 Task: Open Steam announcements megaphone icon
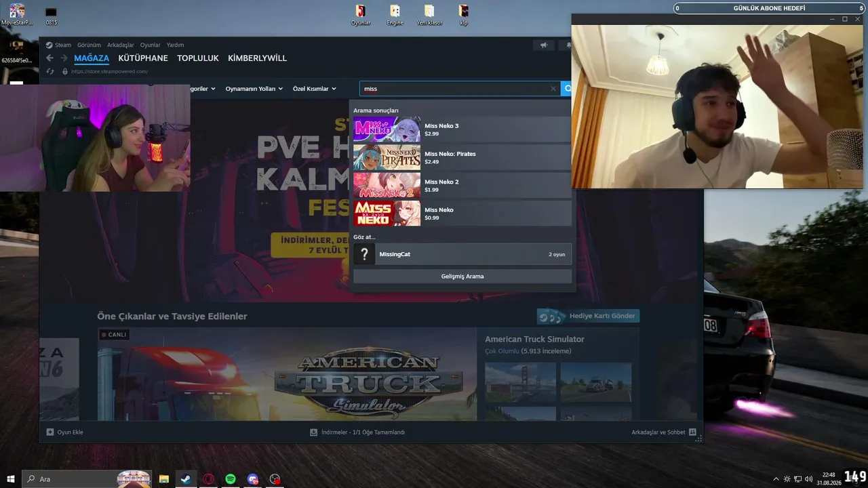coord(544,45)
